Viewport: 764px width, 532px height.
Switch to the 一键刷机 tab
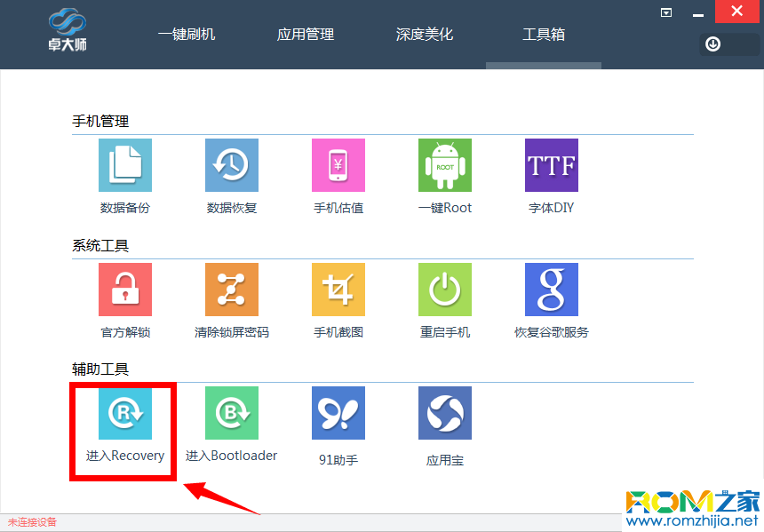187,34
